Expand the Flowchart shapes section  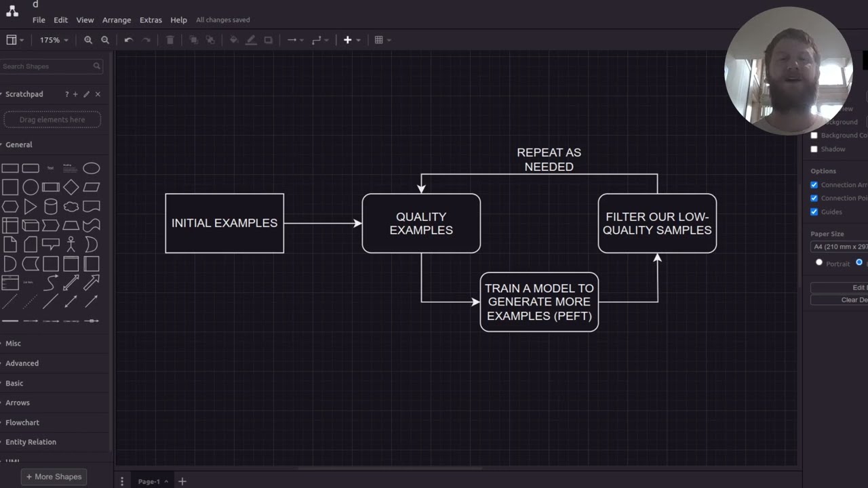[x=22, y=422]
